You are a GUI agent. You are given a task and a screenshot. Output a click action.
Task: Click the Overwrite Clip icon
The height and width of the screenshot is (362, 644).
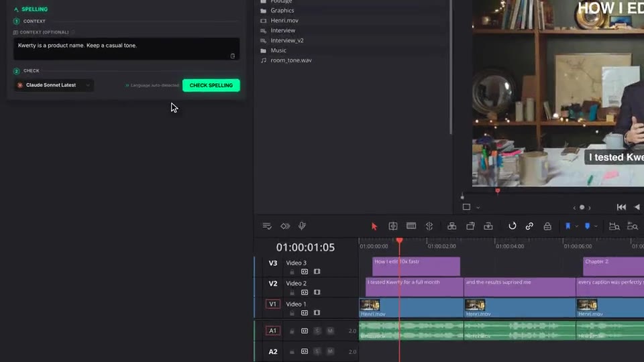(470, 226)
